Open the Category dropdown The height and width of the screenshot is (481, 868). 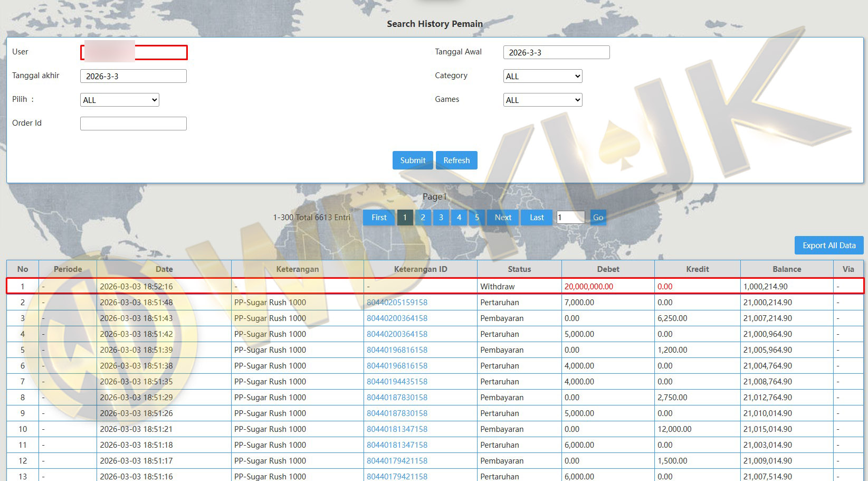(542, 77)
